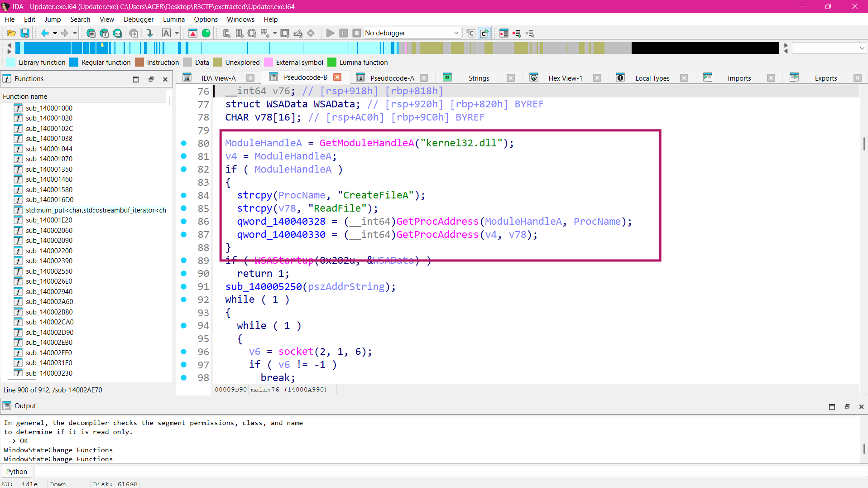The image size is (868, 488).
Task: Click the socket call on line 96
Action: tap(296, 352)
